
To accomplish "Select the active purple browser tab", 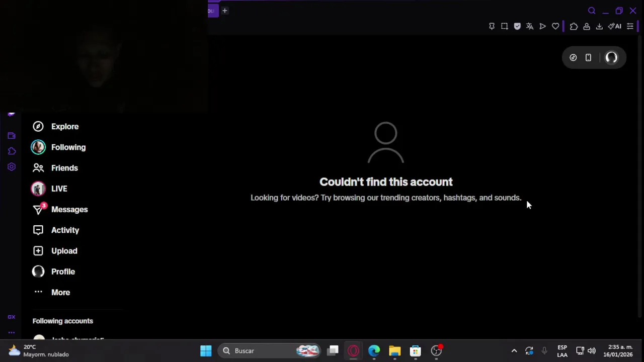I will click(x=213, y=11).
